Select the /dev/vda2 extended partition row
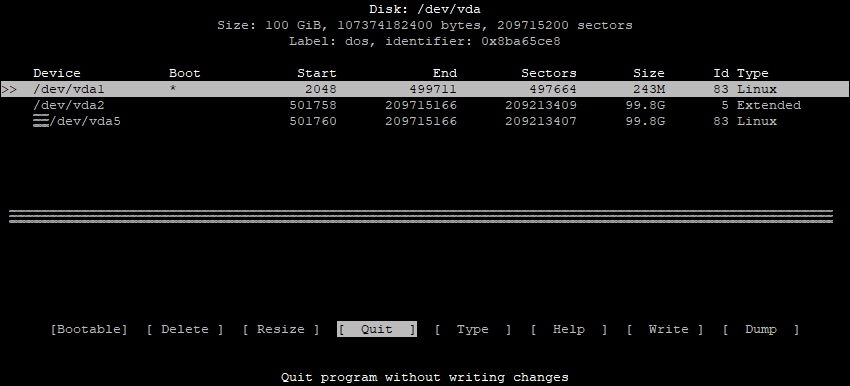Viewport: 850px width, 386px height. (x=424, y=105)
